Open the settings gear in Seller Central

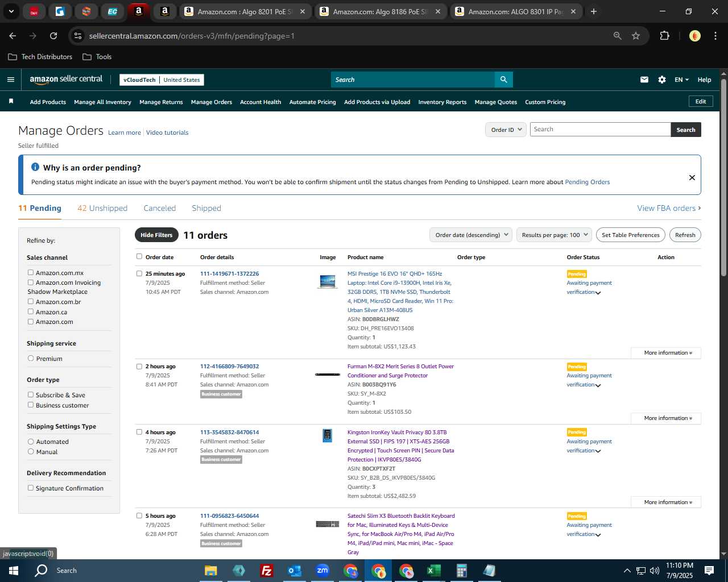point(662,80)
